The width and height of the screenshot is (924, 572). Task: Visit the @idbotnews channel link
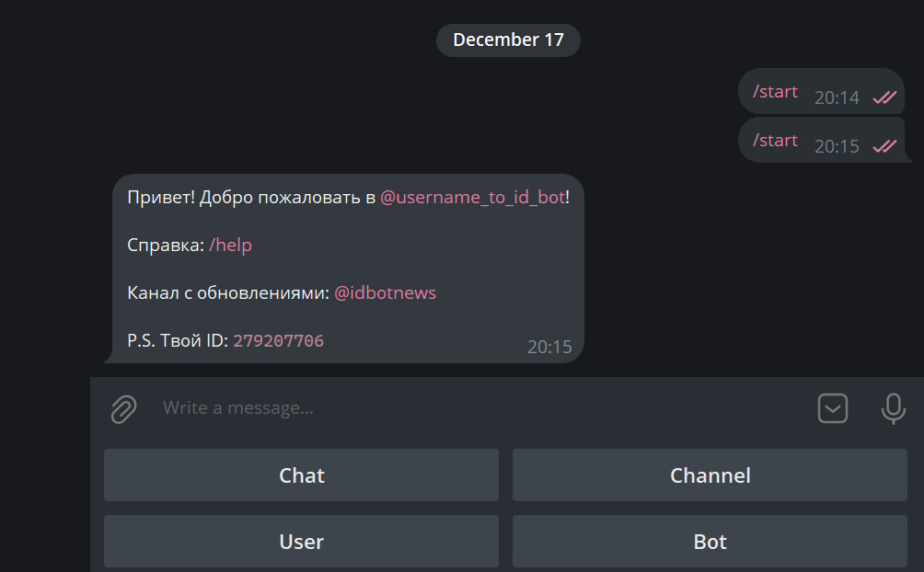pos(385,292)
